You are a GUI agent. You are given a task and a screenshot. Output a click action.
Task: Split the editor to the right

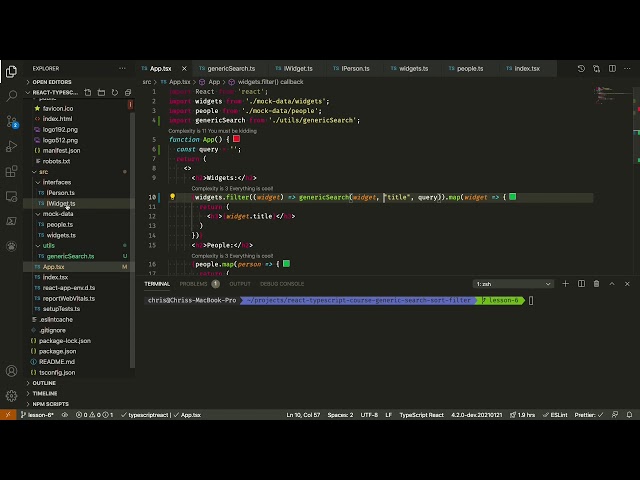point(612,69)
